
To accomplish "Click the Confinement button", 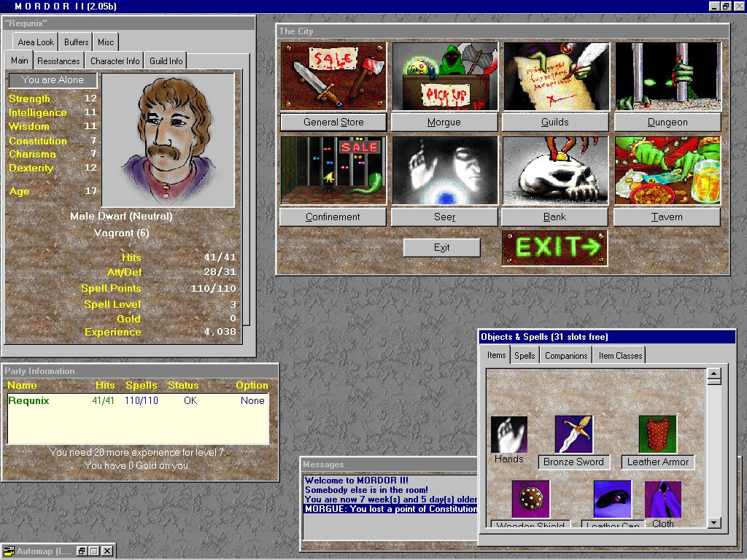I will [x=333, y=217].
